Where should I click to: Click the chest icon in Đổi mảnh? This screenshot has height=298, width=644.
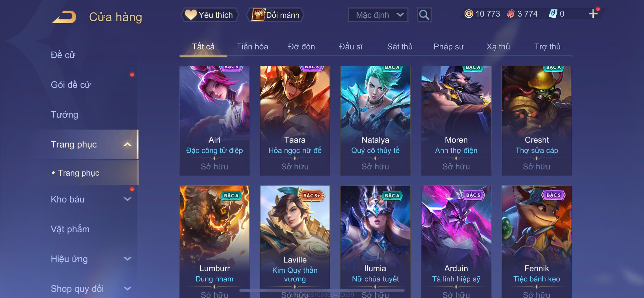[x=258, y=15]
